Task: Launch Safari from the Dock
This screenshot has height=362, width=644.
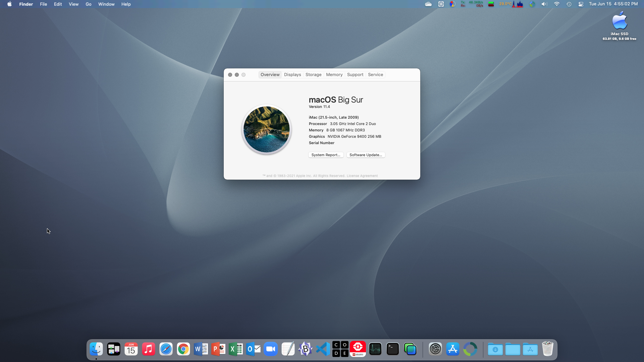Action: point(166,349)
